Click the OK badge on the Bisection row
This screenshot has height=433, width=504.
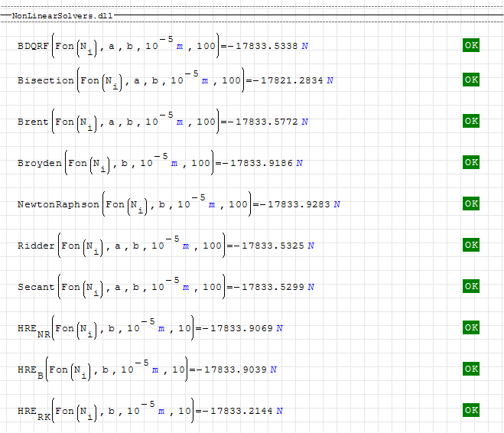[471, 80]
